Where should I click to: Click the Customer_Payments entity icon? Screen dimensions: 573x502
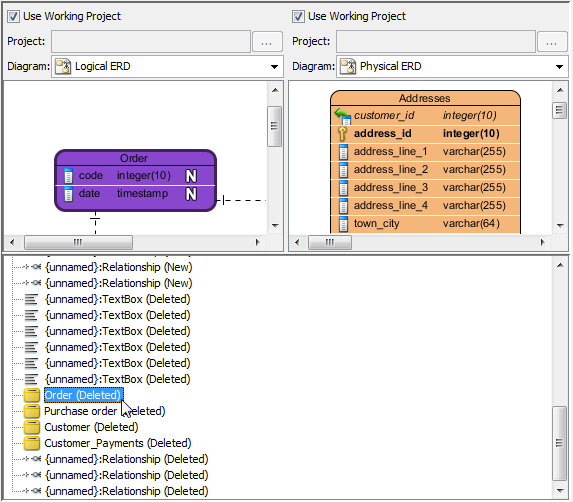[x=32, y=444]
